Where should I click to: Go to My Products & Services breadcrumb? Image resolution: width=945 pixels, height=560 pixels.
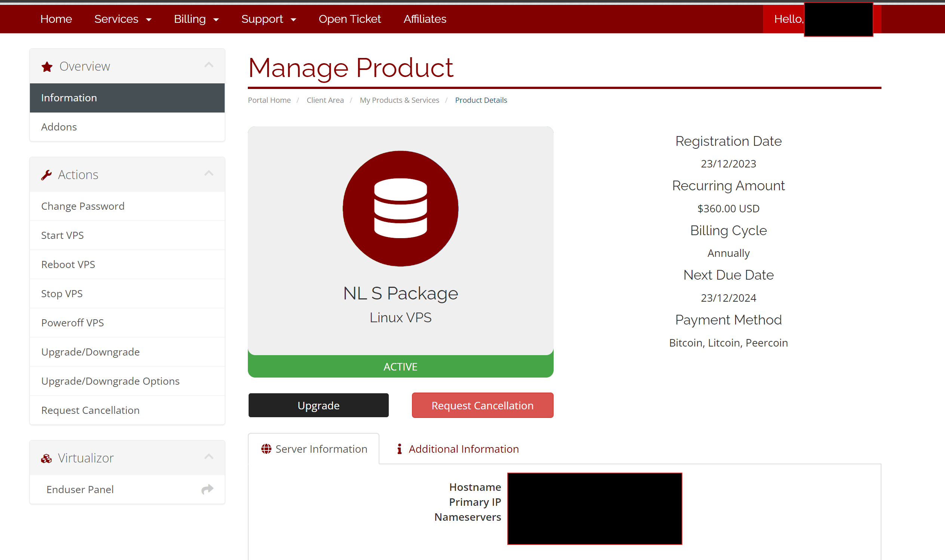pos(400,100)
